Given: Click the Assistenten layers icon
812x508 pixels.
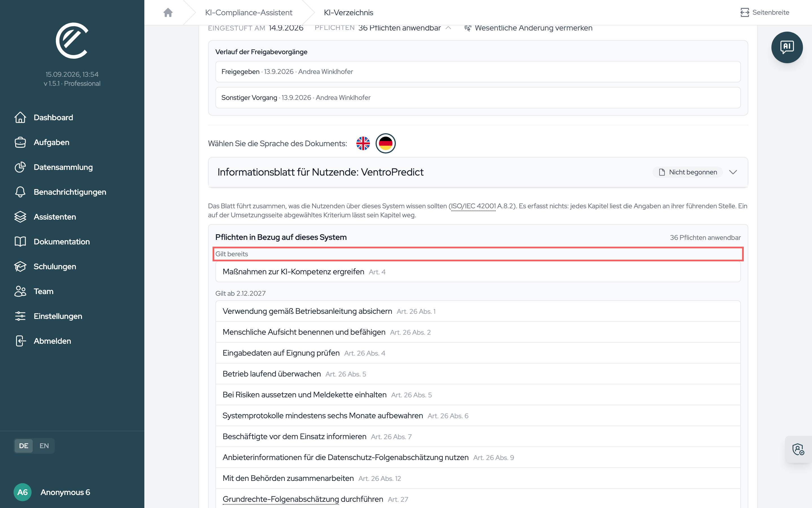Looking at the screenshot, I should [20, 217].
